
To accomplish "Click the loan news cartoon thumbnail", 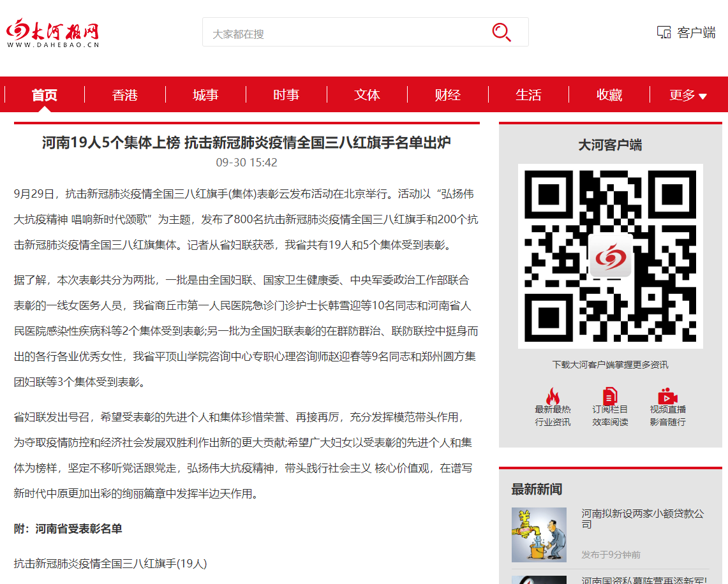I will click(x=539, y=534).
